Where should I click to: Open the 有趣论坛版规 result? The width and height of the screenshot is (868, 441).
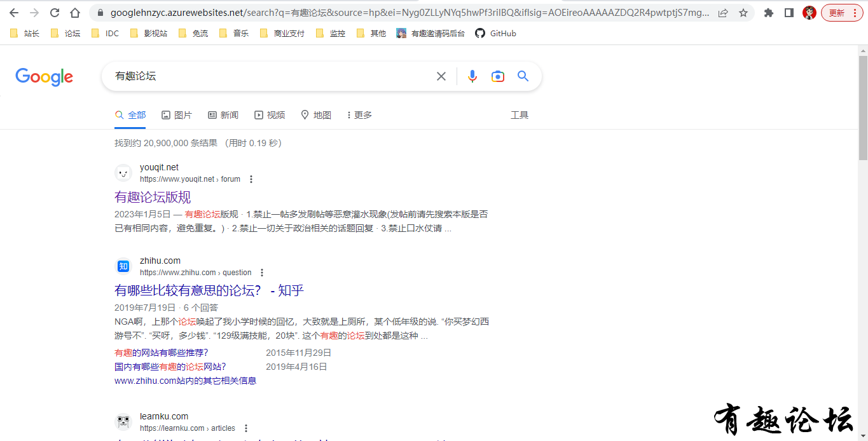pos(153,197)
